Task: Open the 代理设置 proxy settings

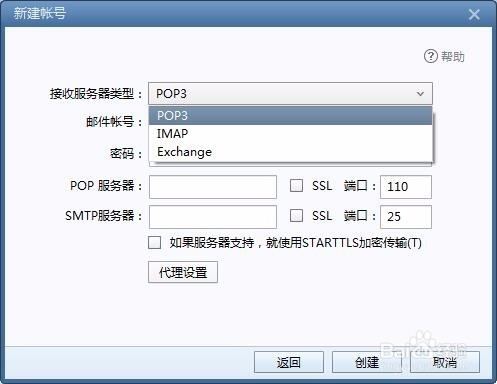Action: [x=183, y=272]
